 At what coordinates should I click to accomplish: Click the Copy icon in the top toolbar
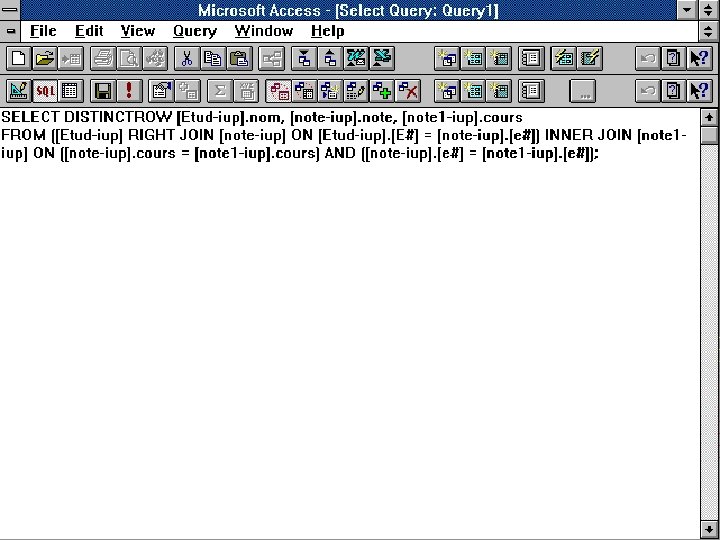tap(213, 58)
